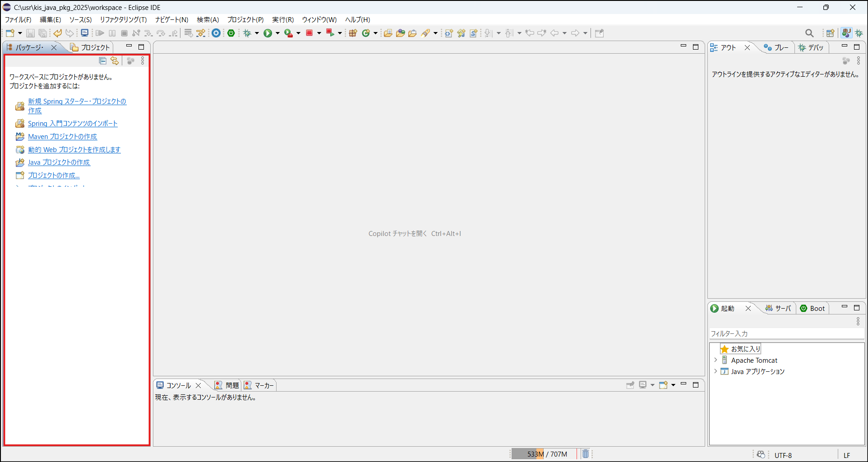
Task: Click the Debug bug icon in the toolbar
Action: 247,33
